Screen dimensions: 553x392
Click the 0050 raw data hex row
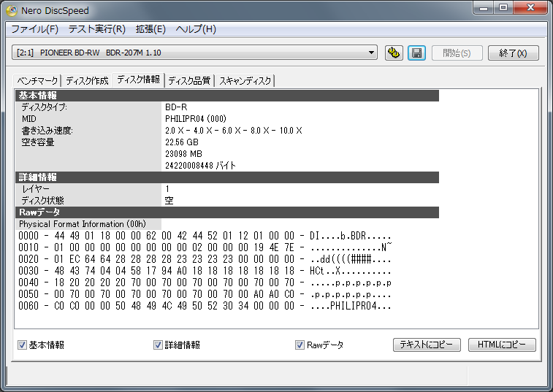(x=205, y=294)
